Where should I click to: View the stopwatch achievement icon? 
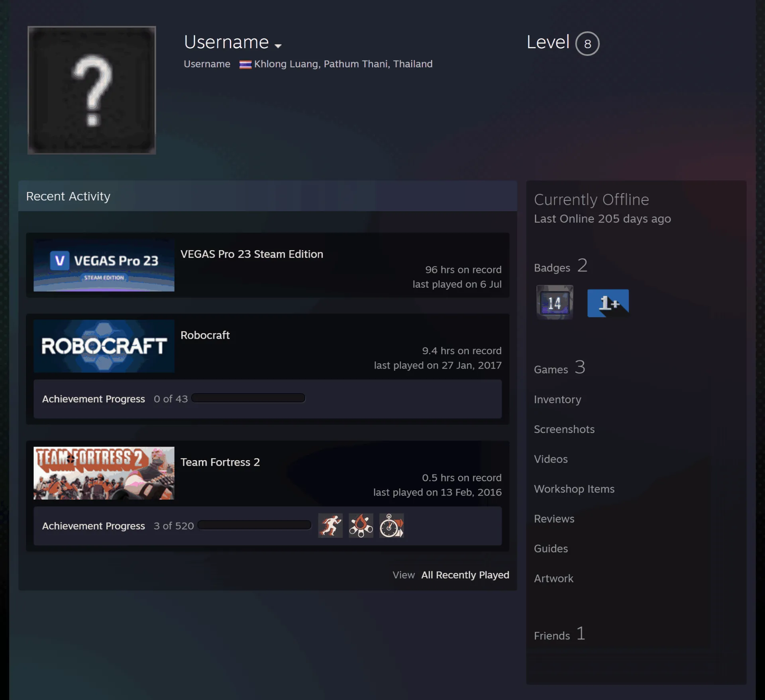pyautogui.click(x=392, y=525)
